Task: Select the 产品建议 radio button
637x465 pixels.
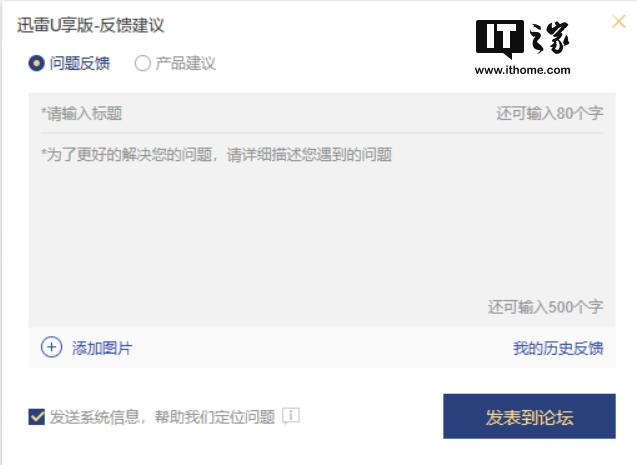Action: [x=142, y=63]
